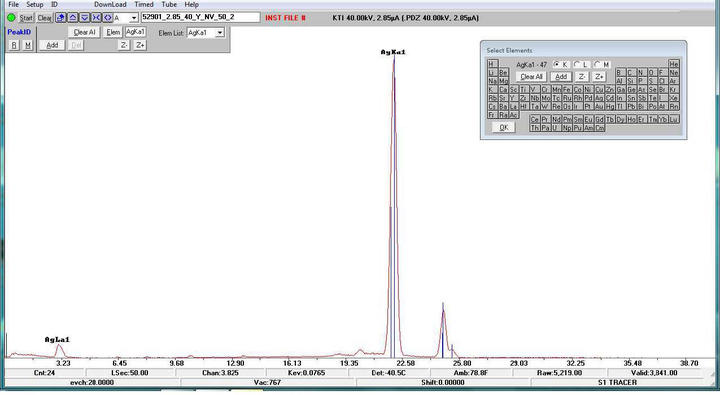Select Fe in the periodic table
The width and height of the screenshot is (720, 395).
[567, 89]
